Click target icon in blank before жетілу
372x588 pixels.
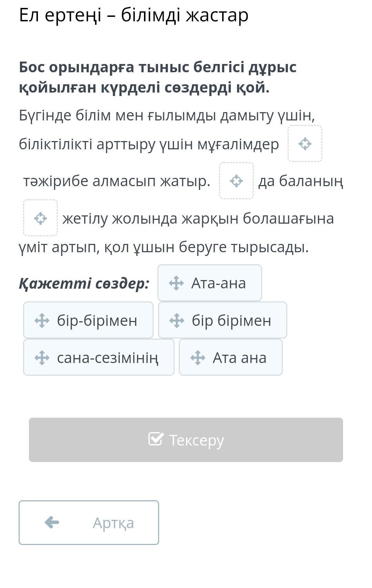coord(40,218)
